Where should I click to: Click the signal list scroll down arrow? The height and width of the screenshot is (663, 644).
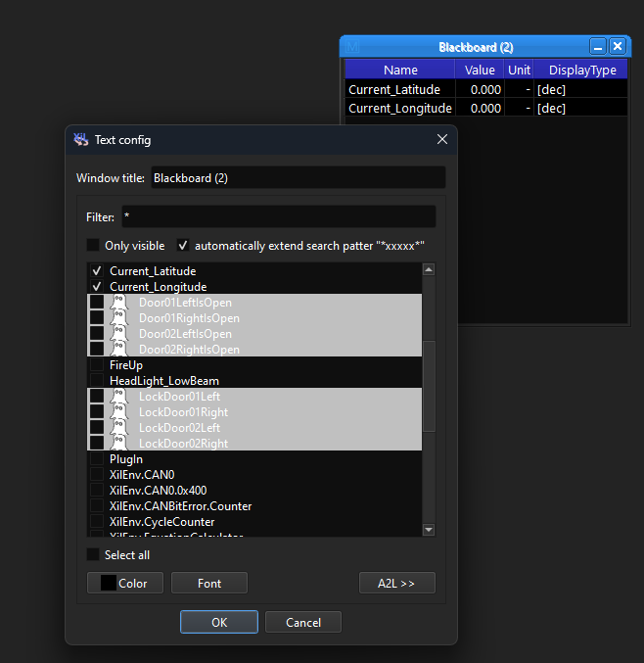(429, 530)
